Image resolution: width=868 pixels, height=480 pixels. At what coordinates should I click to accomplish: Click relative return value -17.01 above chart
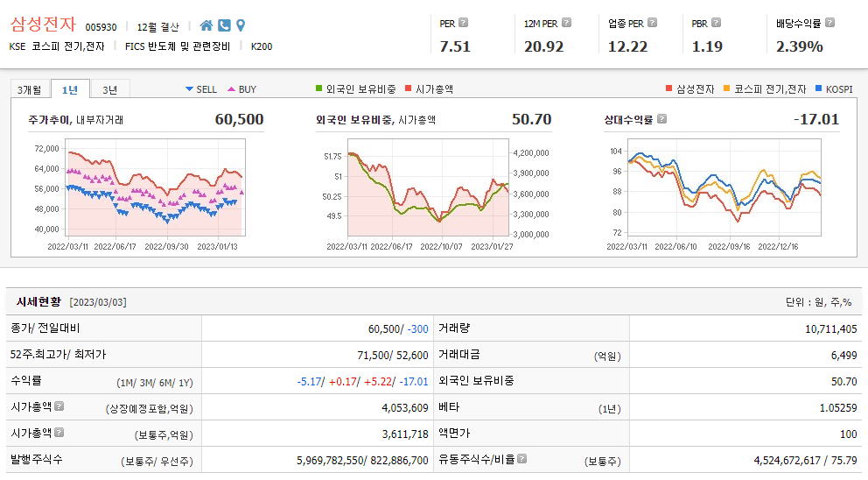coord(816,119)
